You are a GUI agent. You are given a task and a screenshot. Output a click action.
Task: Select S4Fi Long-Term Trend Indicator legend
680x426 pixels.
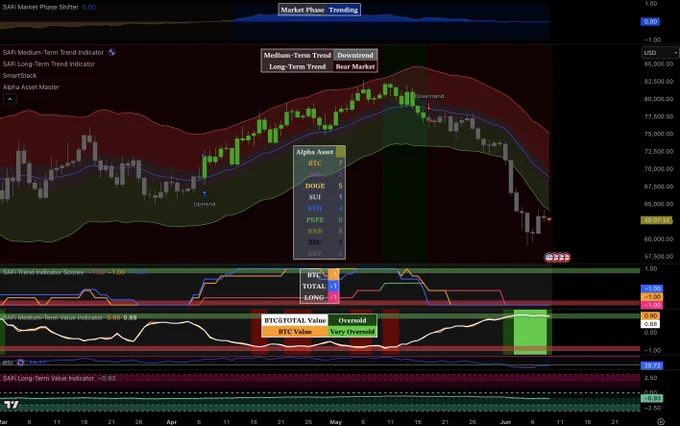(x=49, y=64)
